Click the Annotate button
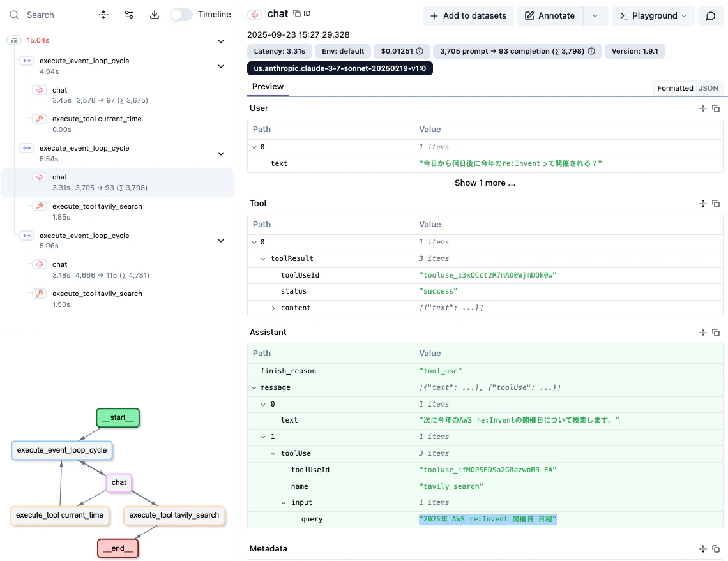This screenshot has height=561, width=728. 550,16
